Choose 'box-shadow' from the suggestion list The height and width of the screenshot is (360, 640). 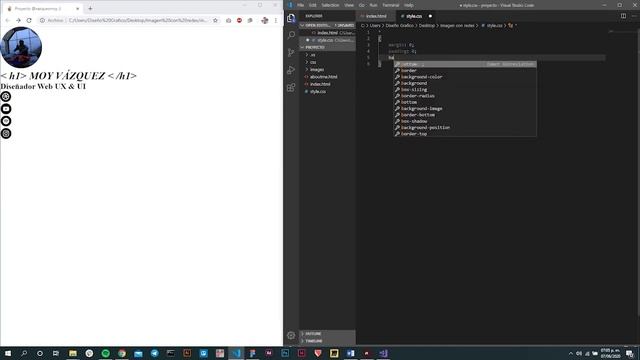coord(465,121)
